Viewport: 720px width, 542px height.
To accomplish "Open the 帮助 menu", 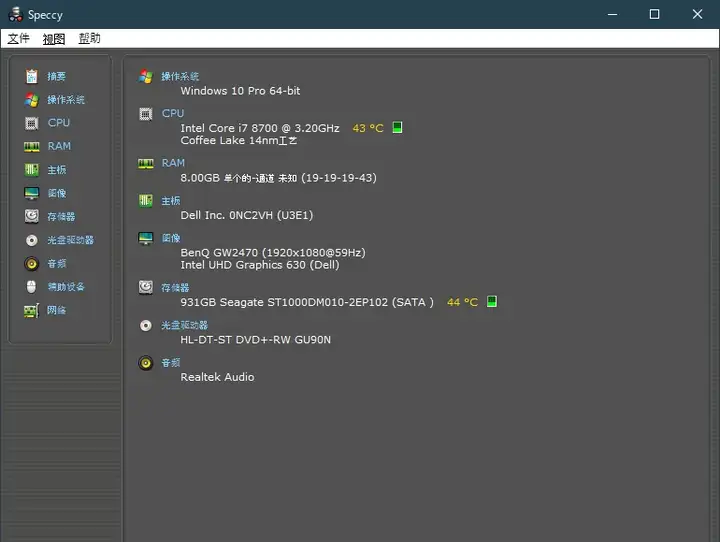I will point(89,39).
